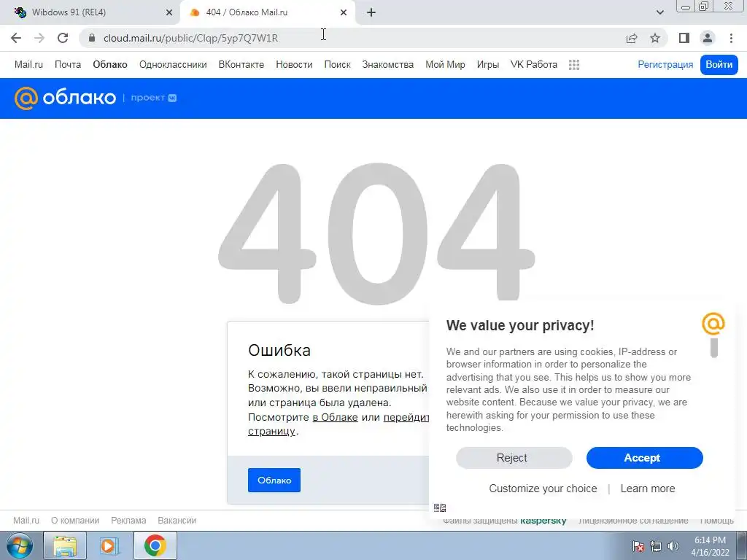Open Новости in the top navigation

(x=294, y=65)
